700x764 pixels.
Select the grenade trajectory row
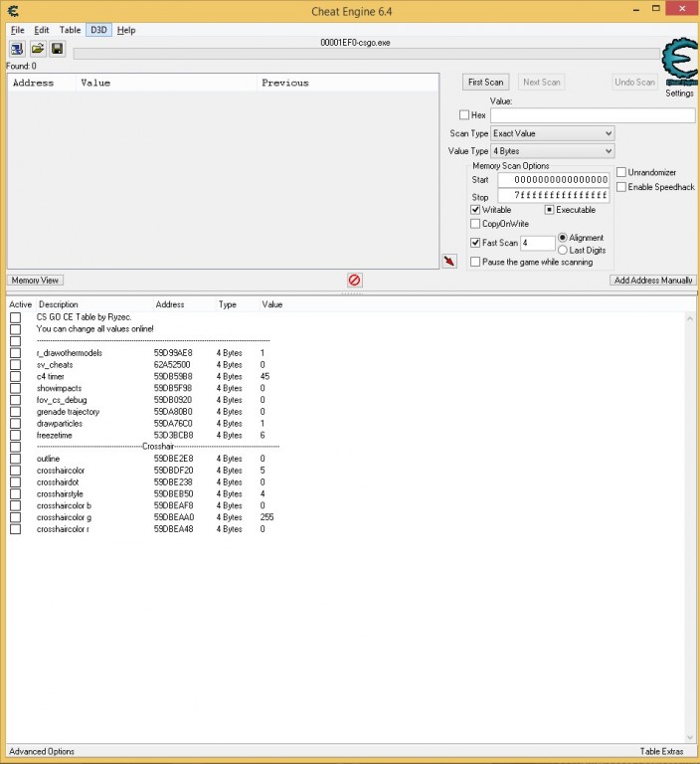click(69, 412)
